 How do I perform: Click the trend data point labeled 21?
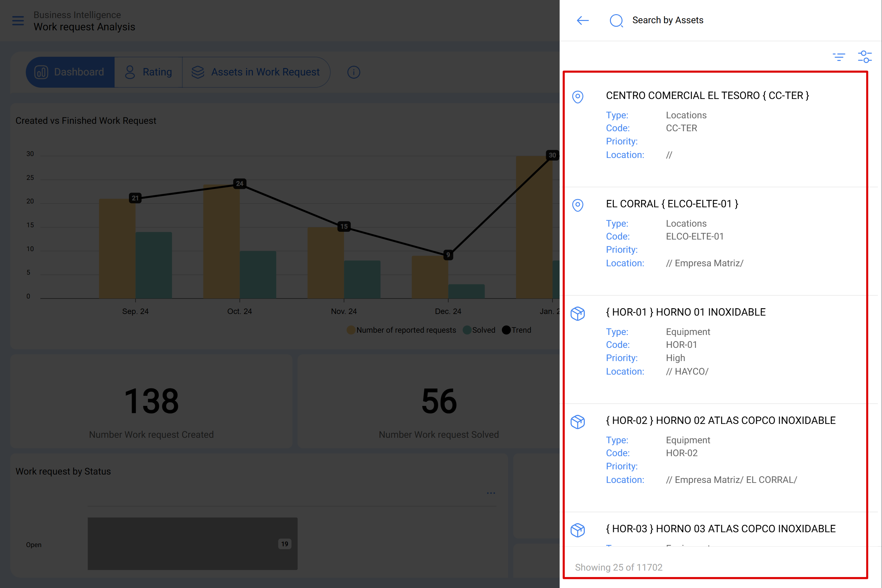135,198
